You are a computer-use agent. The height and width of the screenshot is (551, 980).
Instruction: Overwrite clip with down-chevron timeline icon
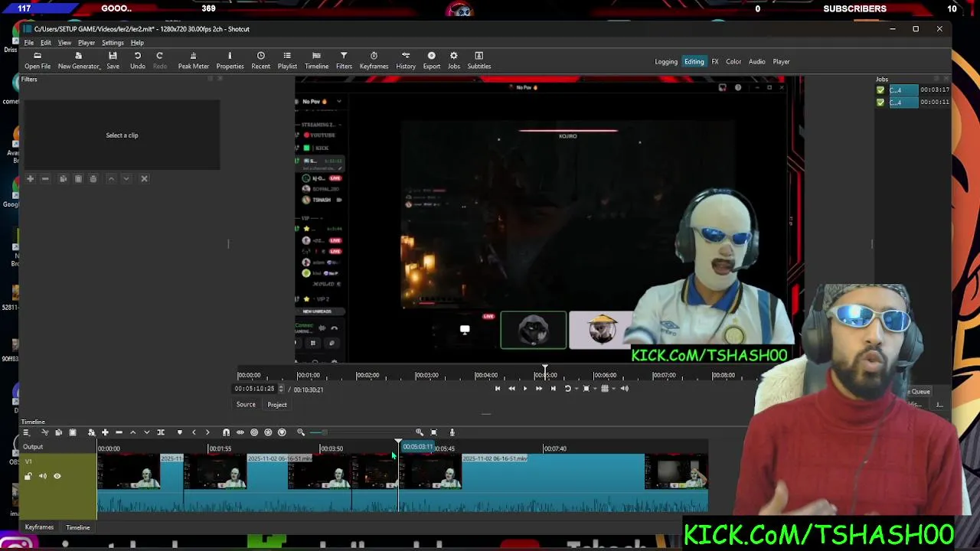coord(146,432)
